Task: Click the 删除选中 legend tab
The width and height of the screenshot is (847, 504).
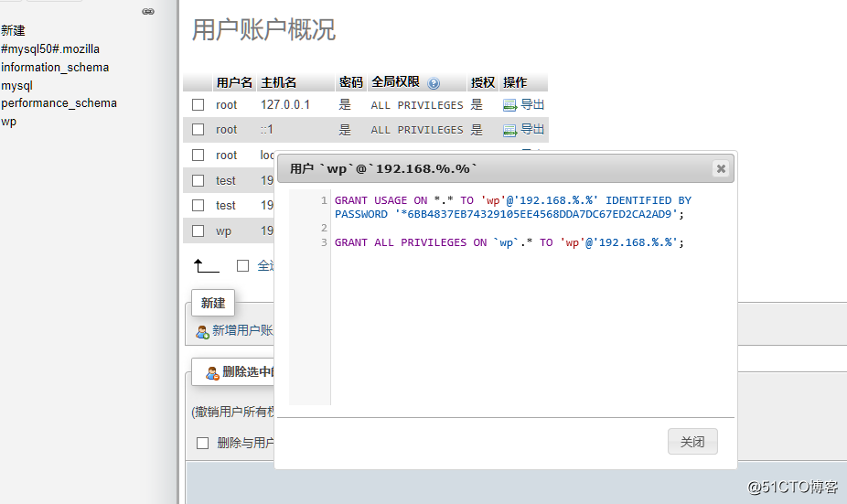Action: click(x=233, y=371)
